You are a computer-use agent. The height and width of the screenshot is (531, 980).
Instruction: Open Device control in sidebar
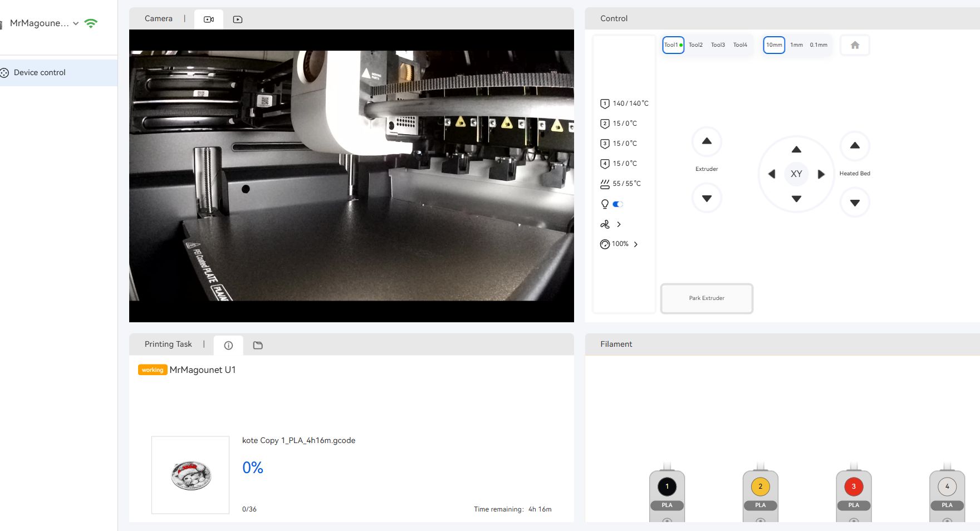[40, 72]
